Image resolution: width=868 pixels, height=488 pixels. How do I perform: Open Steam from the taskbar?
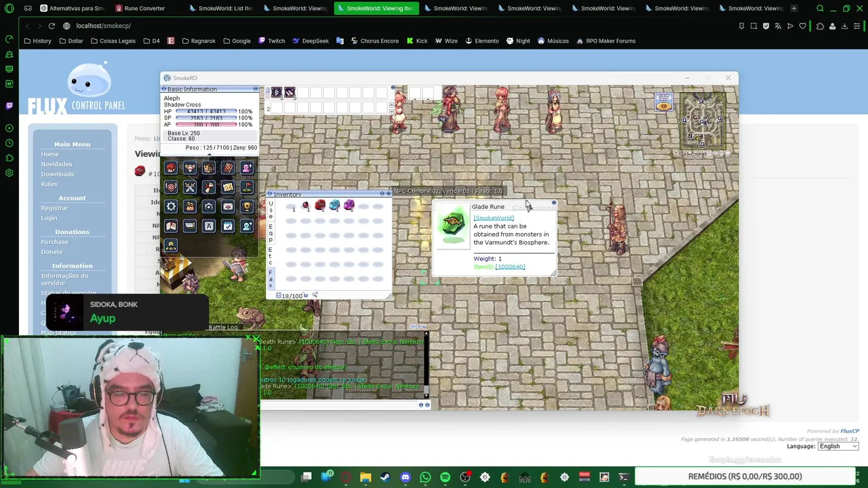(385, 477)
